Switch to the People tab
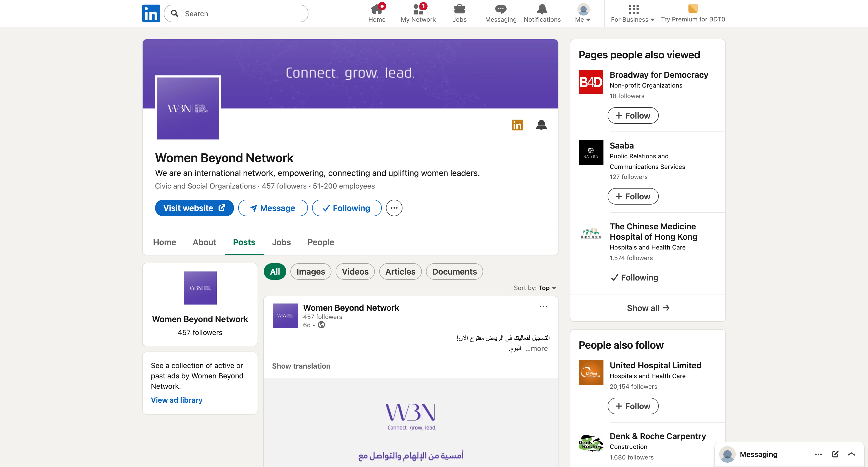 click(x=320, y=242)
